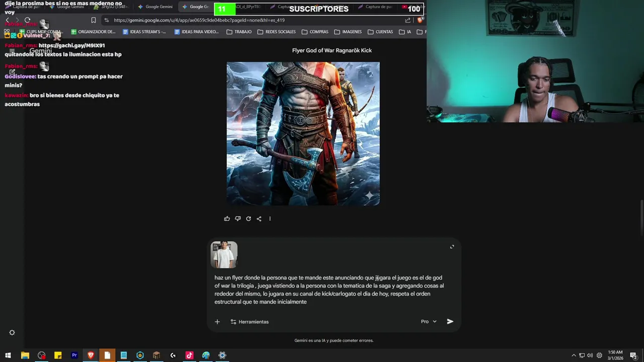
Task: Open the clock showing 1:50 AM
Action: [615, 355]
